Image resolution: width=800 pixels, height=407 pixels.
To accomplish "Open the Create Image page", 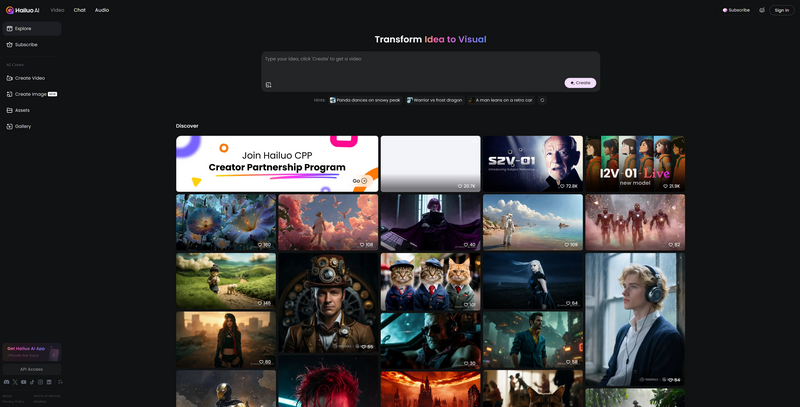I will tap(32, 94).
